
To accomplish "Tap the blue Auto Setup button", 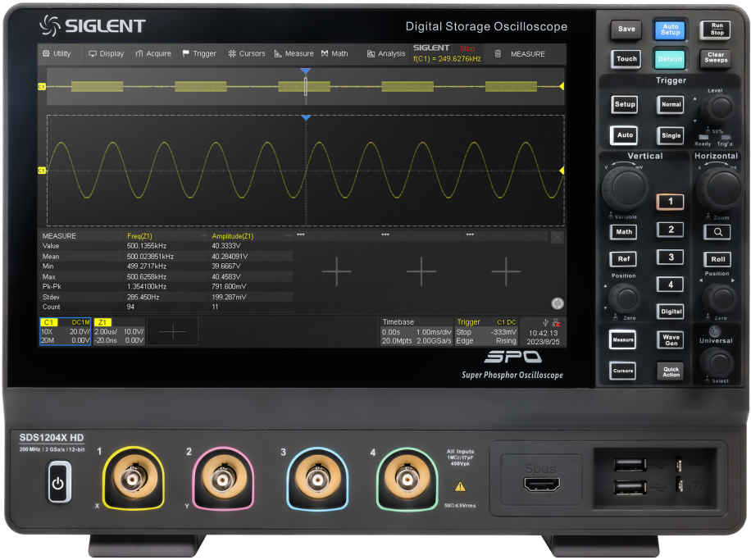I will point(670,30).
